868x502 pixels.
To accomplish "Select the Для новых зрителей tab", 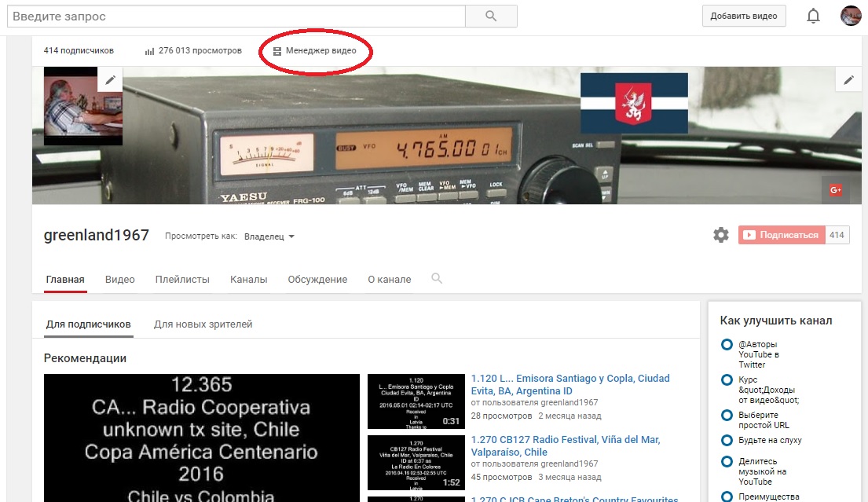I will click(203, 324).
